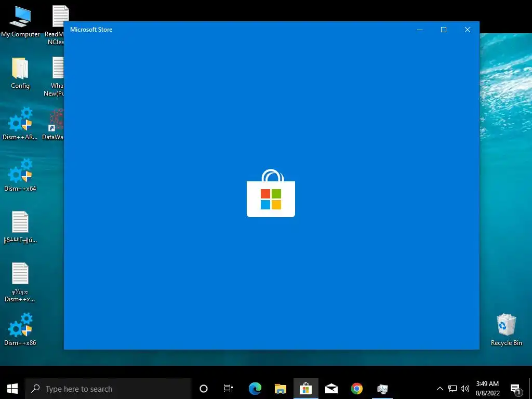Click the Microsoft Store taskbar icon
This screenshot has width=532, height=399.
tap(305, 389)
